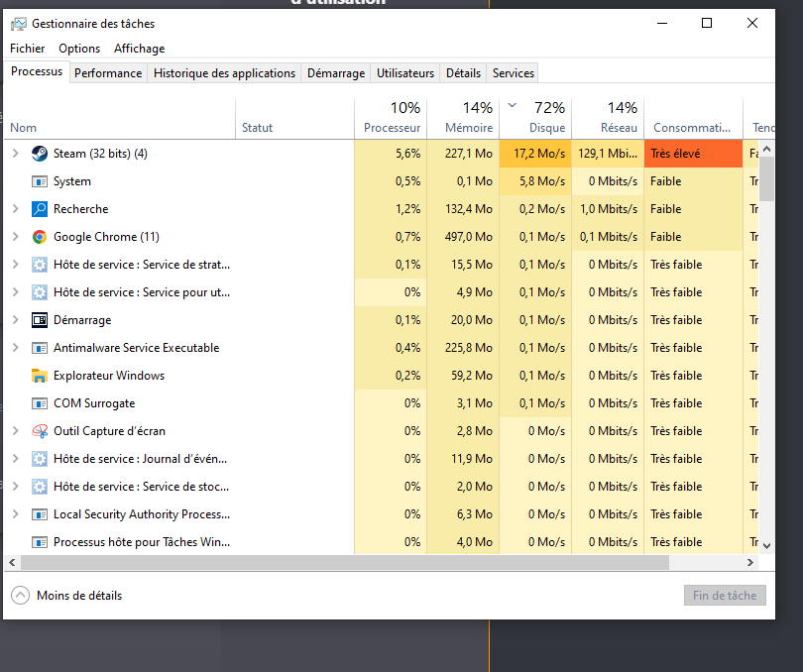Click the Recherche magnifier icon

40,209
